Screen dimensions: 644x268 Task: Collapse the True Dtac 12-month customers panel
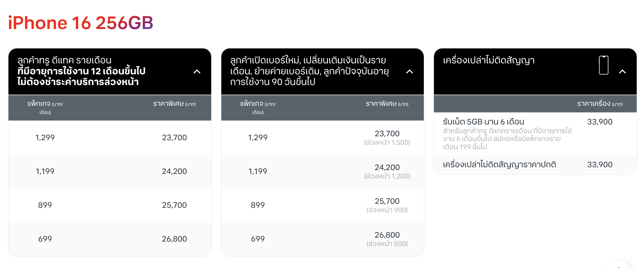(x=197, y=72)
